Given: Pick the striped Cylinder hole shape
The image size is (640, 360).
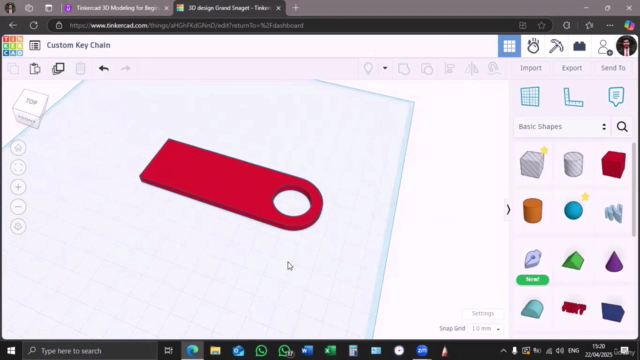Looking at the screenshot, I should (573, 164).
